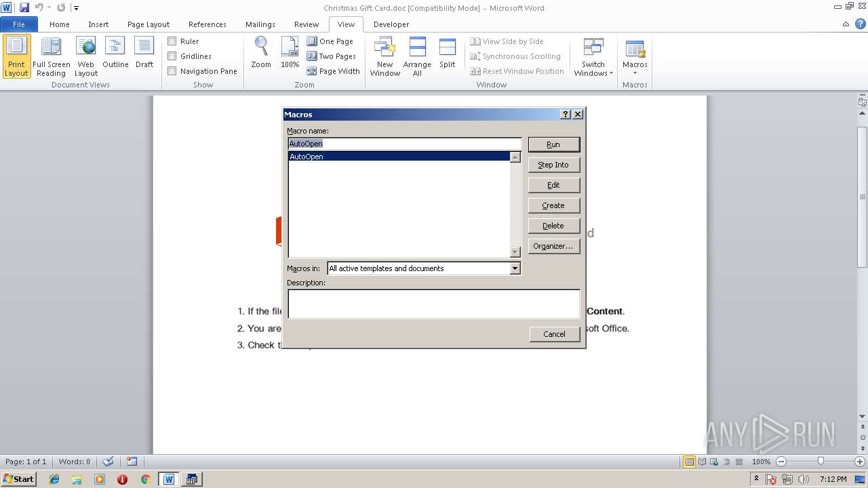Click the 100% zoom level in status bar

(x=761, y=462)
